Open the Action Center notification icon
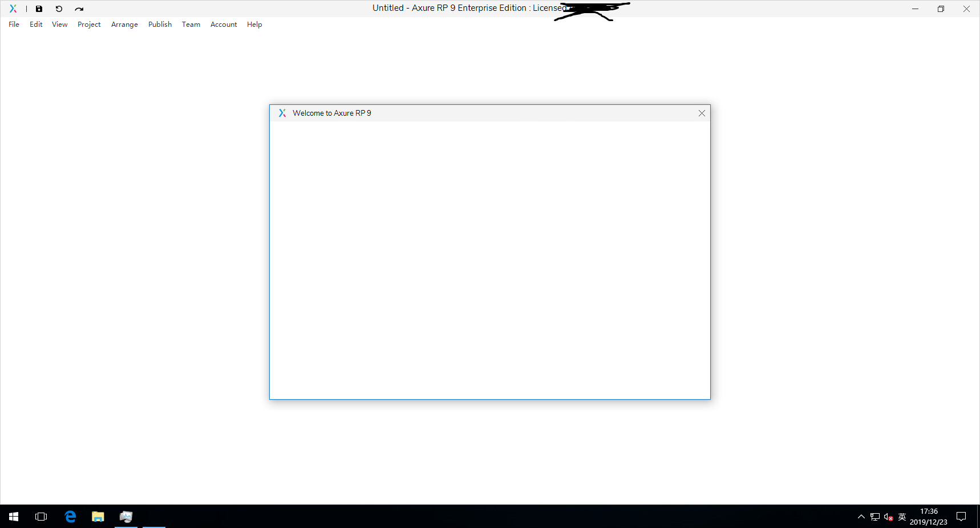The image size is (980, 528). 961,517
